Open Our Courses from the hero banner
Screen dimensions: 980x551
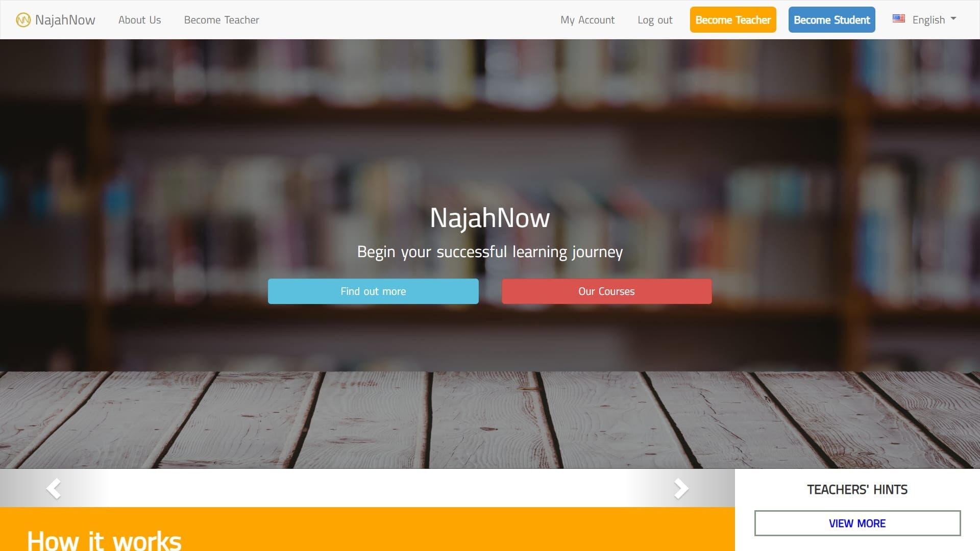[606, 291]
